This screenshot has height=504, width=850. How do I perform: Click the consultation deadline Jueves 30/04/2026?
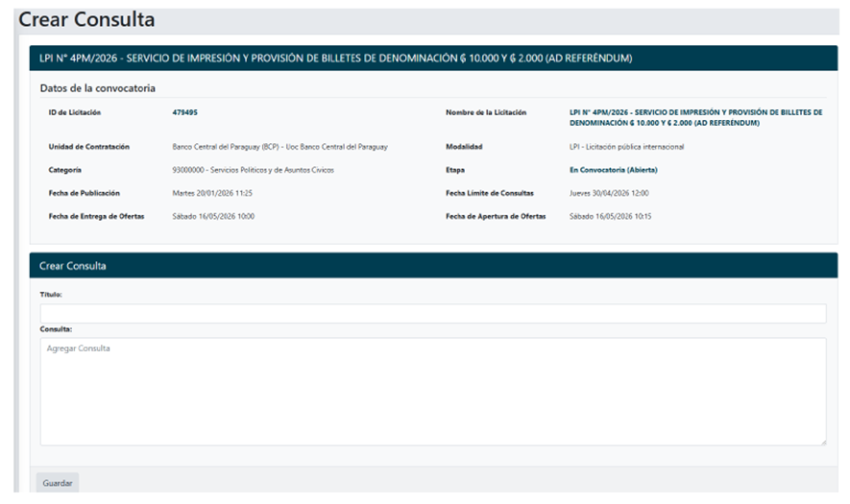point(609,193)
